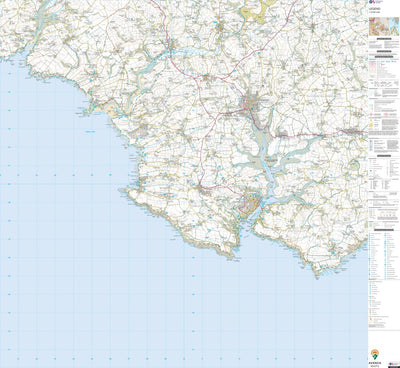The height and width of the screenshot is (368, 400).
Task: Open the sample map thumbnail in legend
Action: (384, 26)
